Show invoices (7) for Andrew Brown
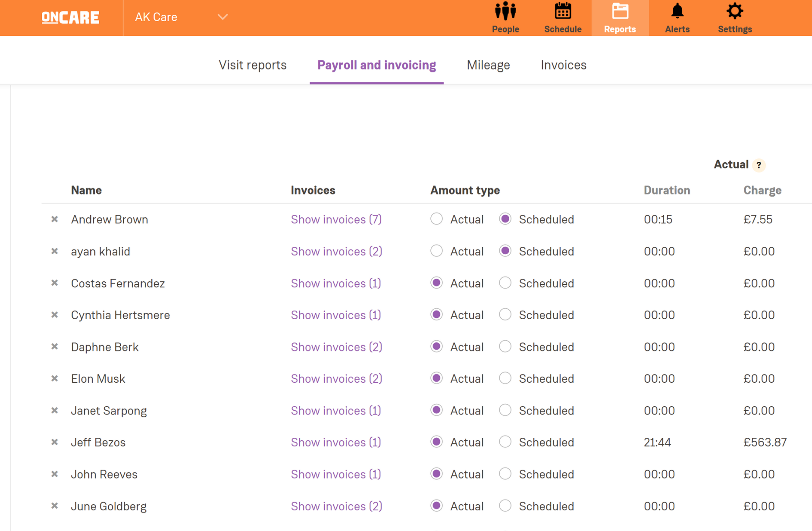The width and height of the screenshot is (812, 531). point(336,220)
